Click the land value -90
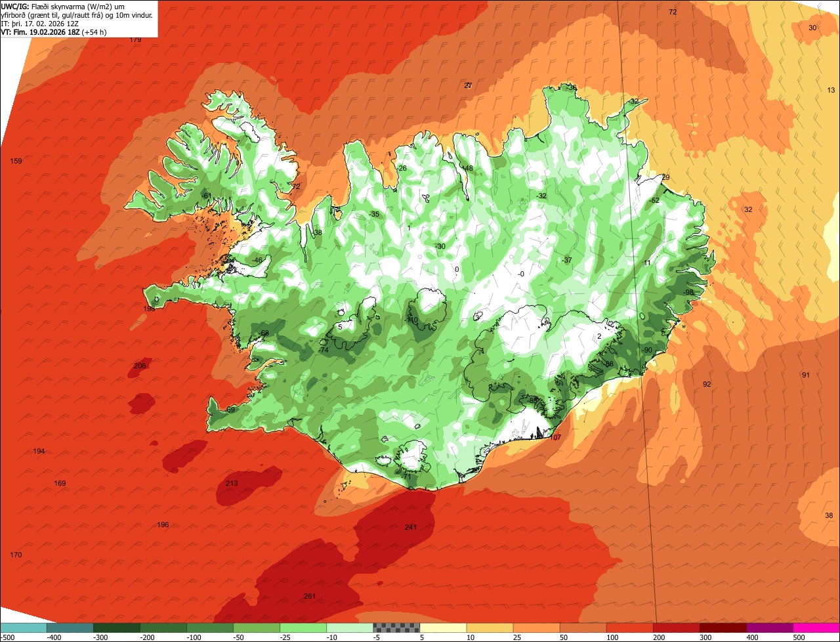The height and width of the screenshot is (642, 840). (x=647, y=351)
